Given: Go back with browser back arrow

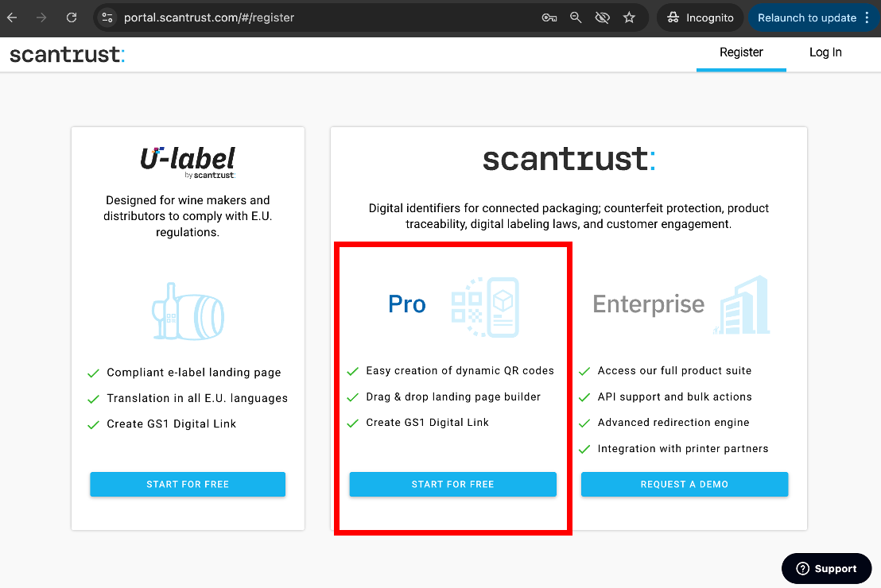Looking at the screenshot, I should (12, 17).
